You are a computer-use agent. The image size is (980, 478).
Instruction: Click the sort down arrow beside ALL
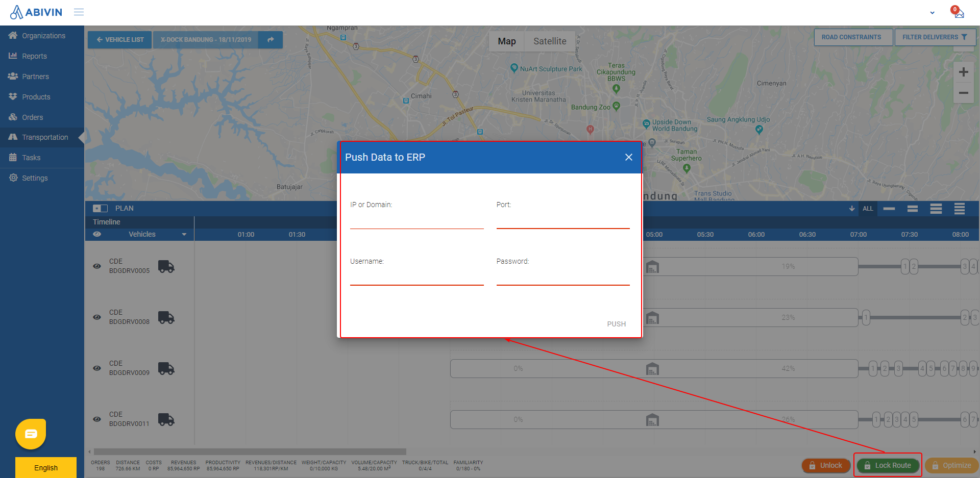pyautogui.click(x=851, y=208)
